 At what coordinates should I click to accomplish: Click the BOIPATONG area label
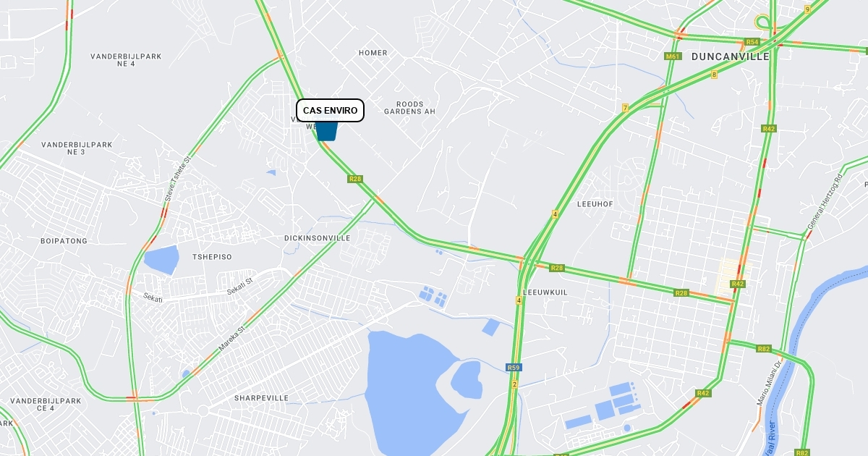(64, 241)
